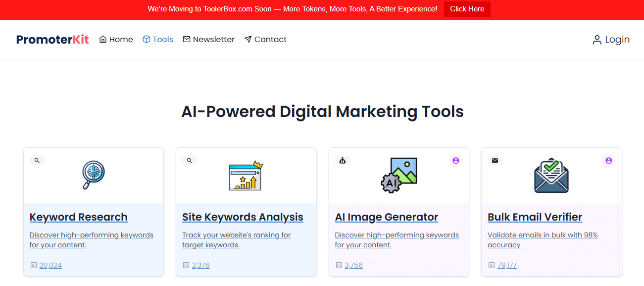Select the magnifying glass icon on Keyword Research card

(x=37, y=160)
